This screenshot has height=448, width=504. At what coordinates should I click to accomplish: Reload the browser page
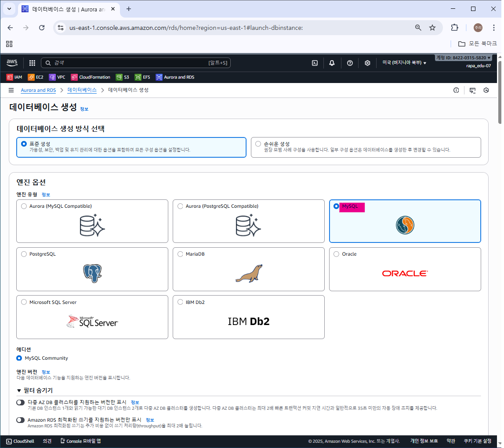42,28
